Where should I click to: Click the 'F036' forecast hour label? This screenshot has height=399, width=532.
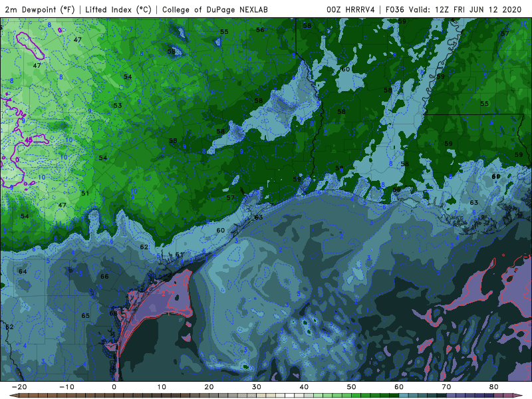[395, 9]
